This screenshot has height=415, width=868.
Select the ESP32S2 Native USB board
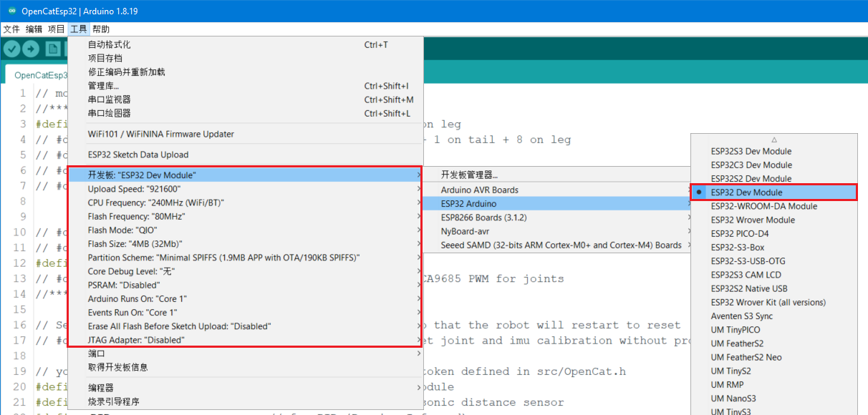pyautogui.click(x=774, y=288)
